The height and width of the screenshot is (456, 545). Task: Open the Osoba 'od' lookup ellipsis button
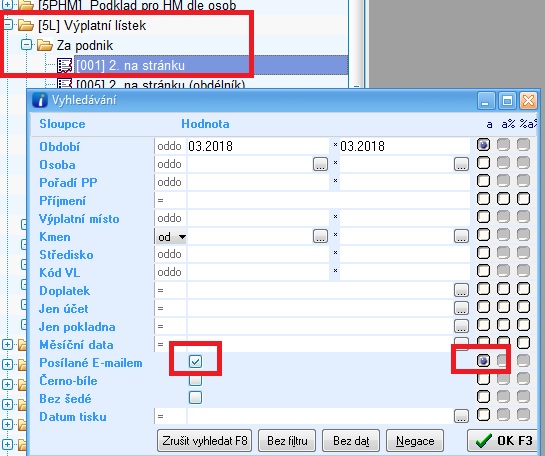pyautogui.click(x=320, y=164)
